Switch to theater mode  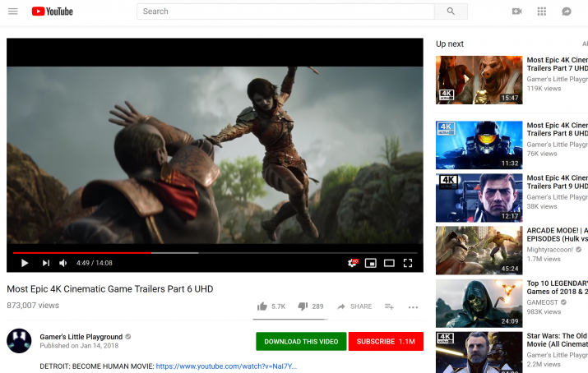(389, 263)
